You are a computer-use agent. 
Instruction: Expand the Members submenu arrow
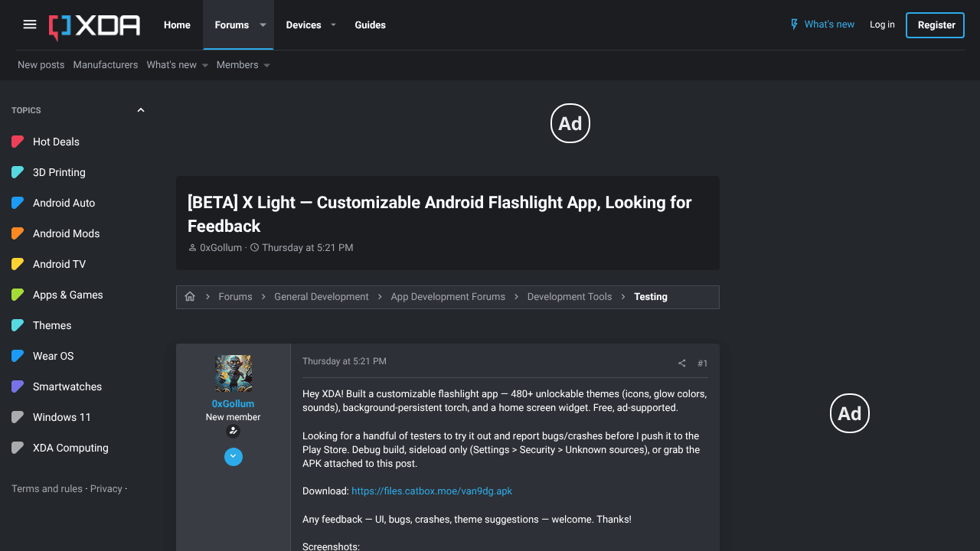click(266, 66)
